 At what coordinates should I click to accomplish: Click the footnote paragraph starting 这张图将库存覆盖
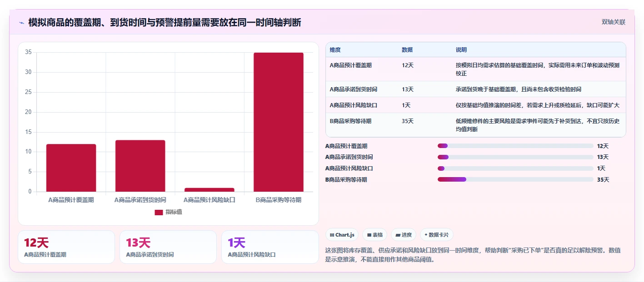473,255
